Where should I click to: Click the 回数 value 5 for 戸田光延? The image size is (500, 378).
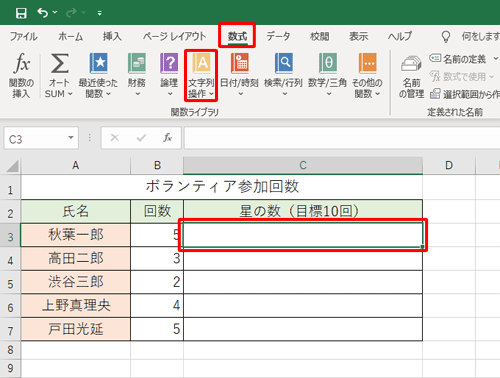[x=157, y=329]
